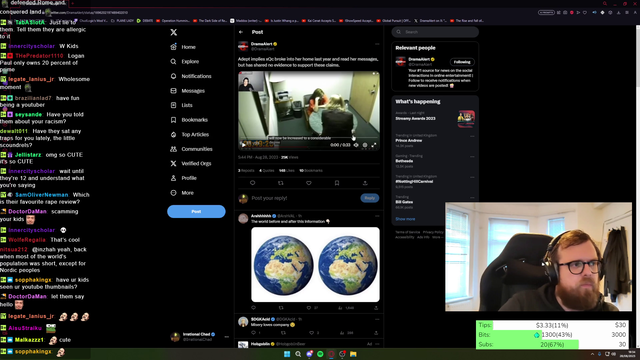Open Windows Start menu

point(287,354)
